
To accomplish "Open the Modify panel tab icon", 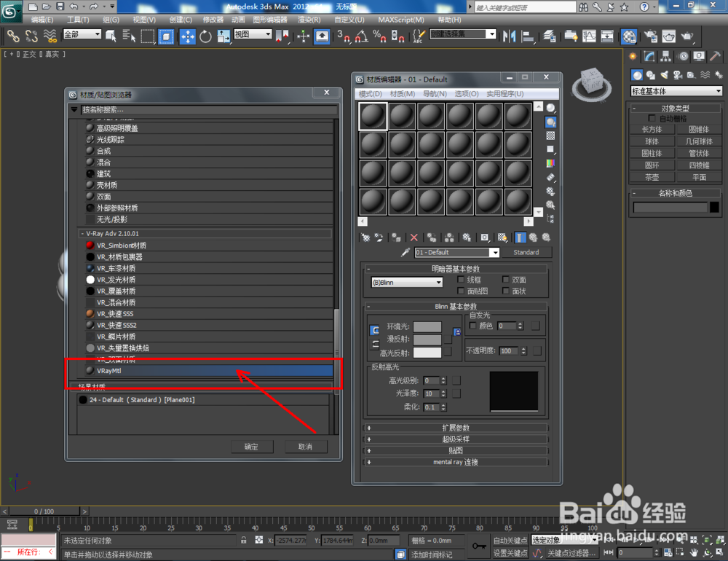I will tap(649, 57).
